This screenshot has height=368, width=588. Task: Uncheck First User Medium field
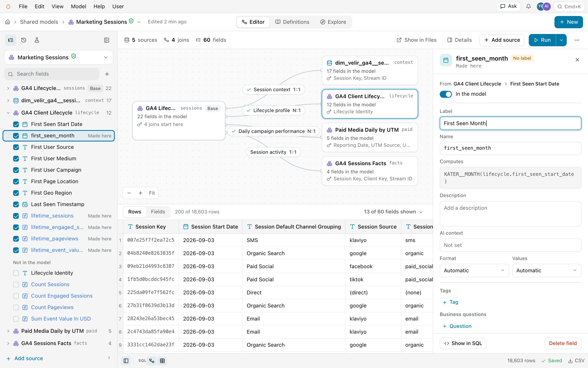pos(16,159)
